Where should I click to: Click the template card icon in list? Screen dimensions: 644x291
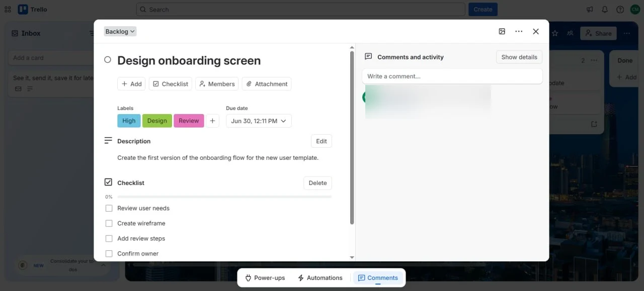coord(594,124)
